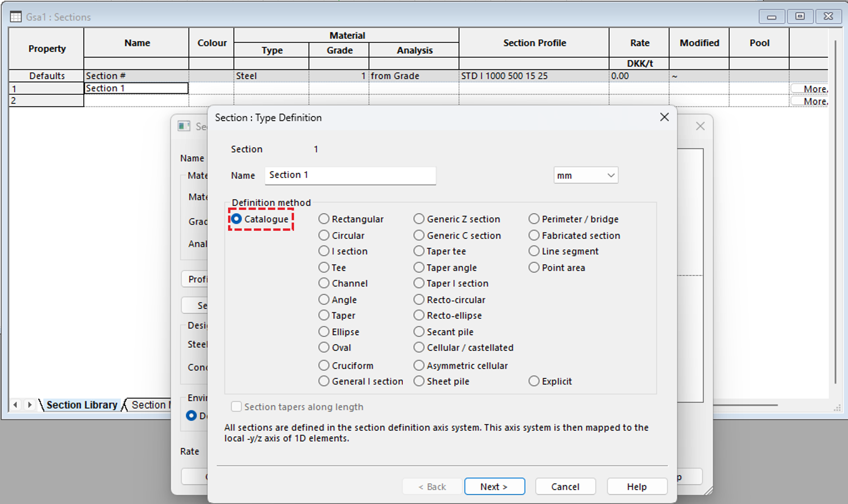The height and width of the screenshot is (504, 848).
Task: Click the Sections table window icon
Action: point(15,17)
